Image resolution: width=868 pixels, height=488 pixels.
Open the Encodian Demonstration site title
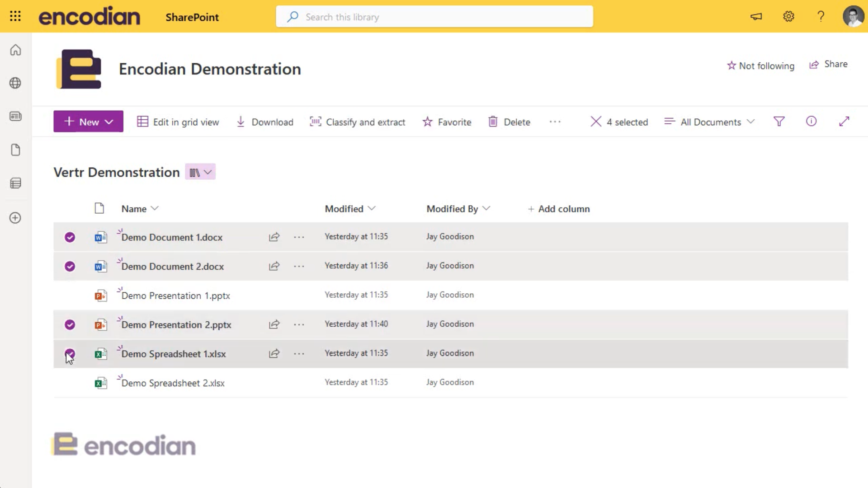coord(210,69)
